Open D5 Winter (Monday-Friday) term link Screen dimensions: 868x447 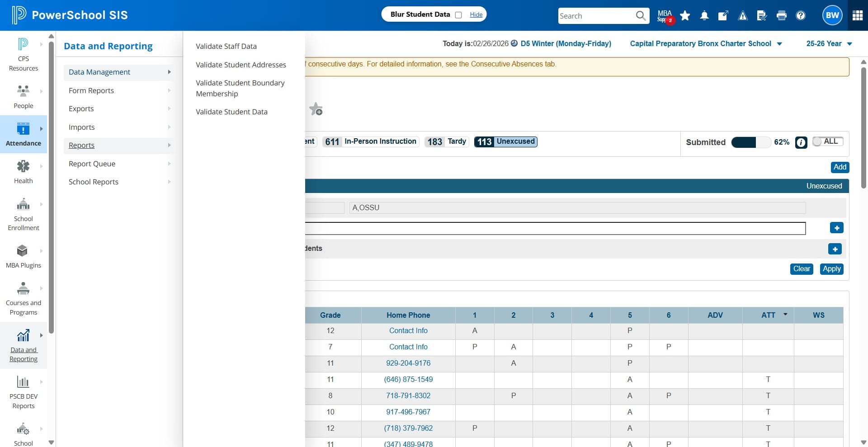click(x=566, y=44)
